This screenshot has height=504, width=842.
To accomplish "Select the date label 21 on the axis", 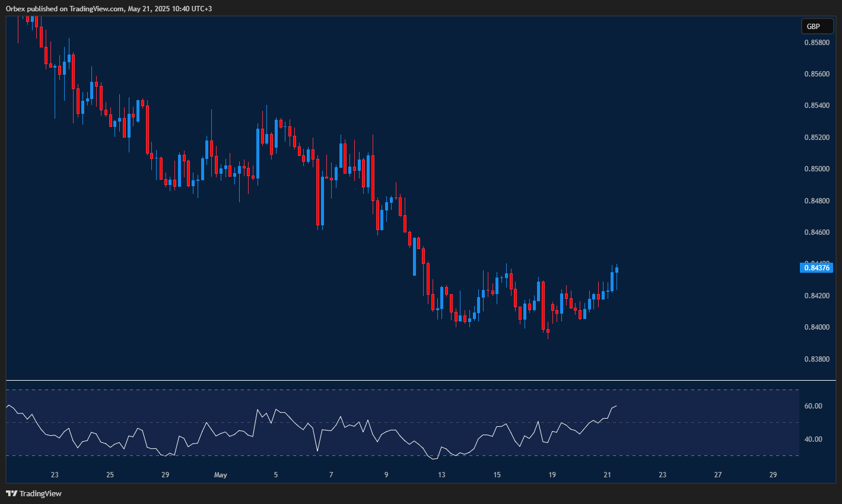I will tap(606, 474).
